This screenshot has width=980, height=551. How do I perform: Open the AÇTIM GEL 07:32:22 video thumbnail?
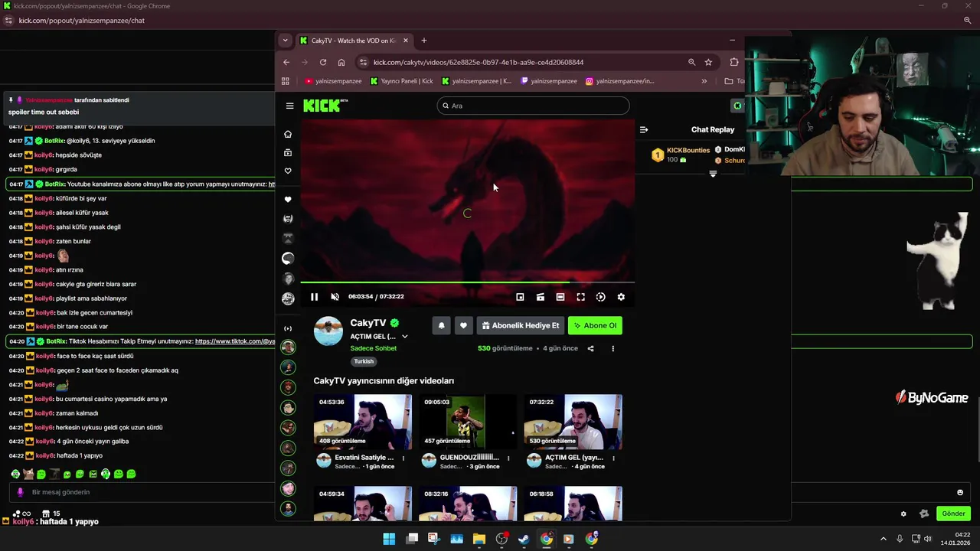pyautogui.click(x=573, y=421)
